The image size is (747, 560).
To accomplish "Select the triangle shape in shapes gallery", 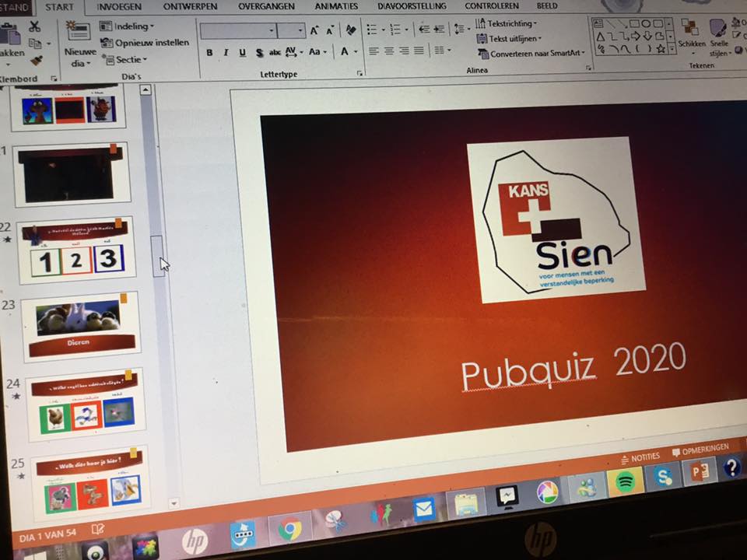I will [600, 37].
